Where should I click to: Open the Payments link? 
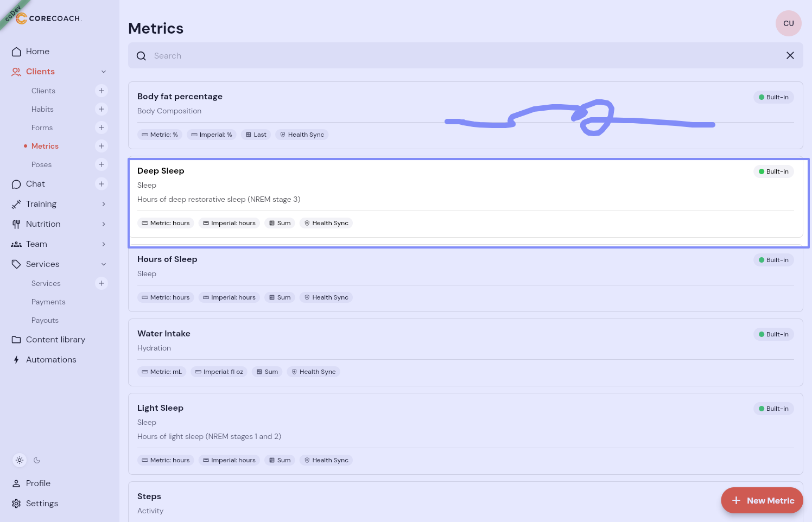click(48, 302)
